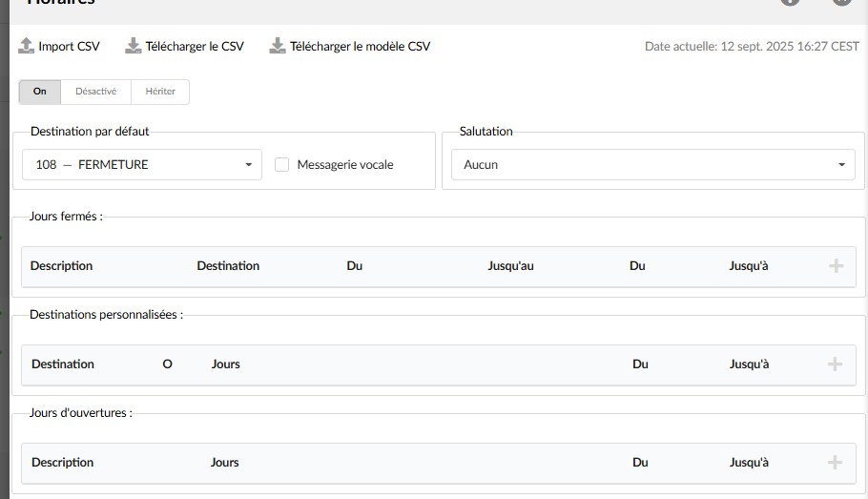Expand the Salutation dropdown showing Aucun
The height and width of the screenshot is (499, 868).
click(x=653, y=165)
